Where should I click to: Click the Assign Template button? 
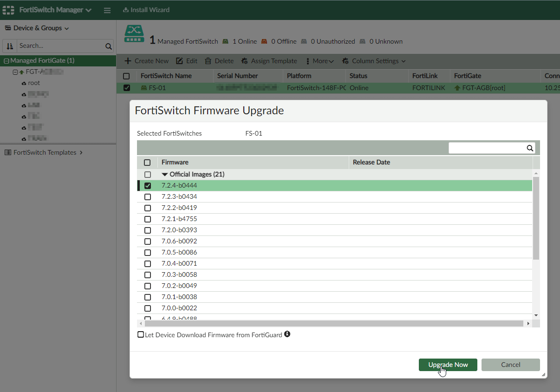[x=269, y=61]
